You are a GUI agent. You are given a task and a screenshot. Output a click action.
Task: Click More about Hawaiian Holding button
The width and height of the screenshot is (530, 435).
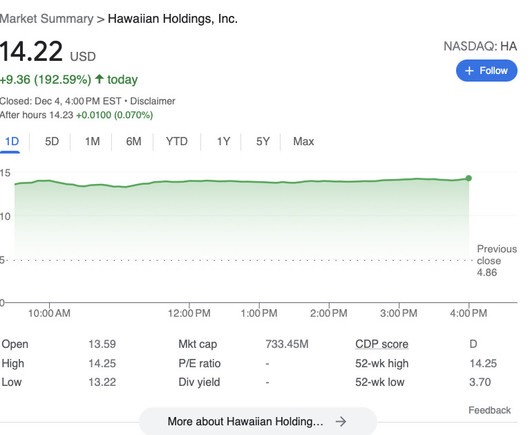point(258,421)
